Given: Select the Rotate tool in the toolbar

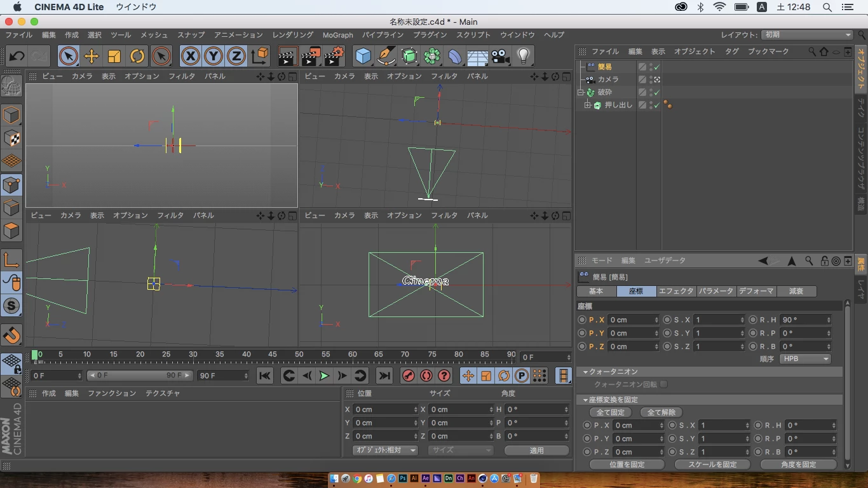Looking at the screenshot, I should (137, 56).
